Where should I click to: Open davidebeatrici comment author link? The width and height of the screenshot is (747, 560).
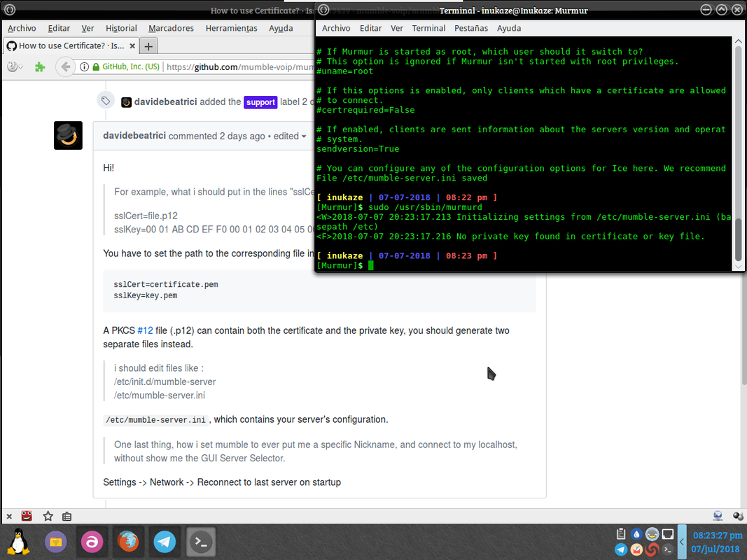[x=134, y=136]
